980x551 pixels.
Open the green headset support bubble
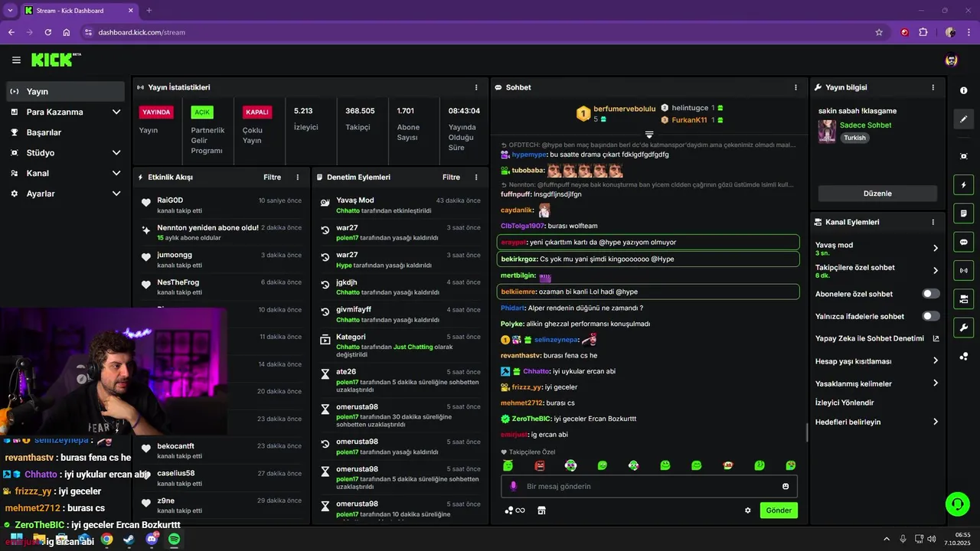tap(957, 504)
